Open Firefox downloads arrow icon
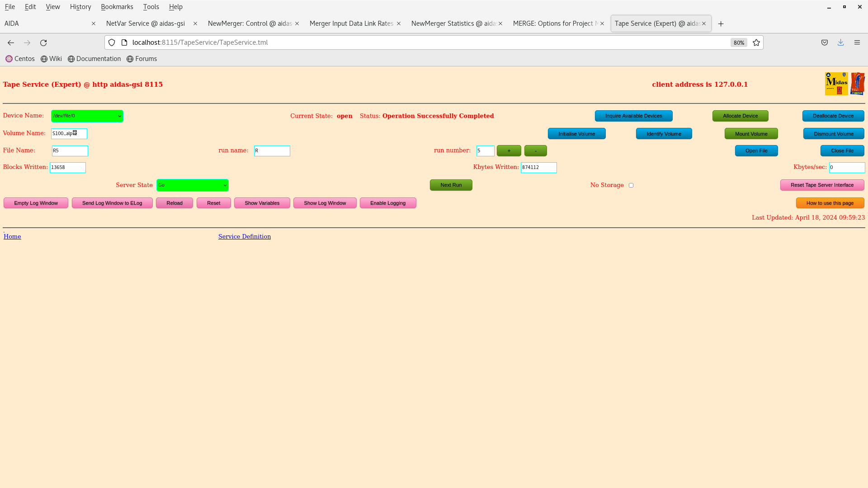 coord(840,42)
